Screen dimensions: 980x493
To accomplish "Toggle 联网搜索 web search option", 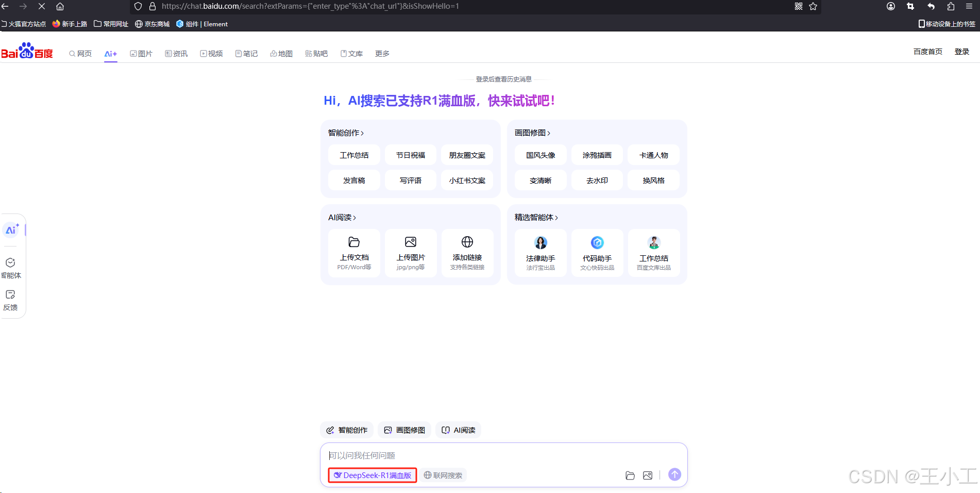I will pos(443,475).
